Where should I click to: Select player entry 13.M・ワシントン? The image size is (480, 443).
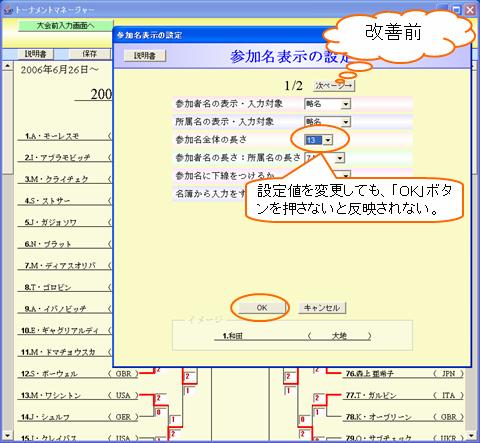click(51, 395)
